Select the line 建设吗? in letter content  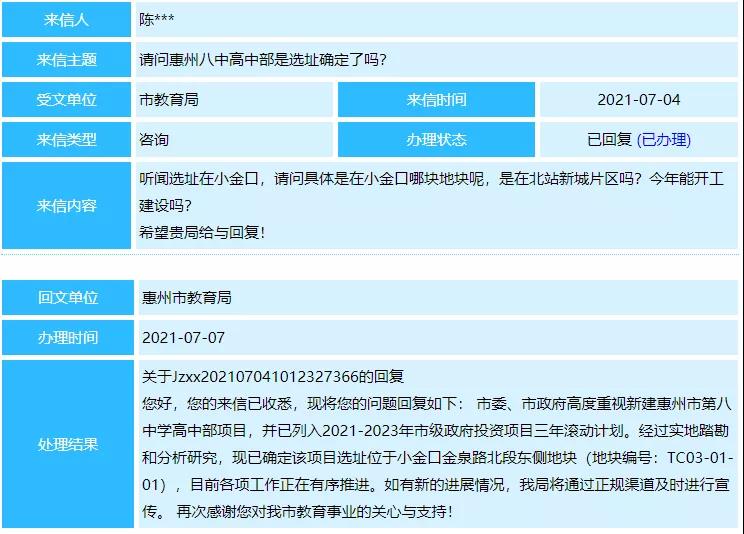point(166,206)
